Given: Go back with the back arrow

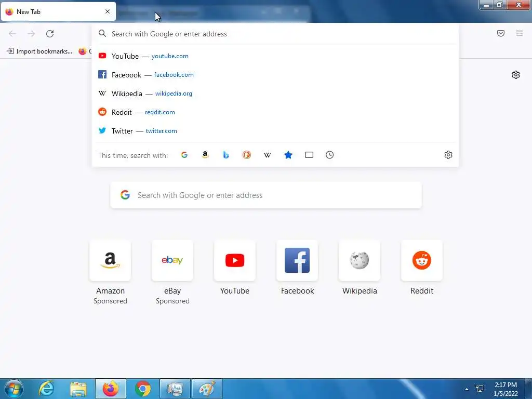Looking at the screenshot, I should click(12, 34).
